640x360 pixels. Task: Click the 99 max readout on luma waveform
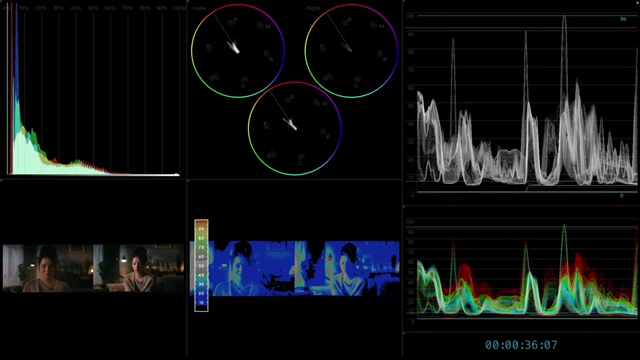[623, 19]
